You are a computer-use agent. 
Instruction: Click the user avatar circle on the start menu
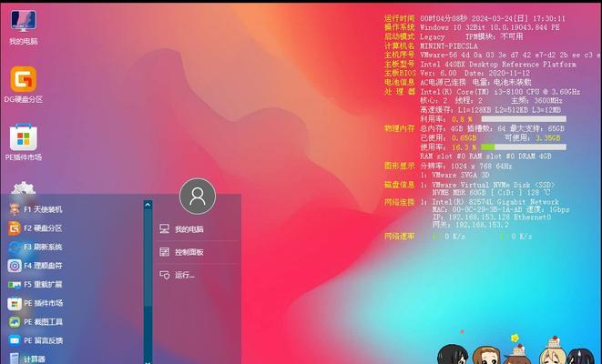click(198, 196)
